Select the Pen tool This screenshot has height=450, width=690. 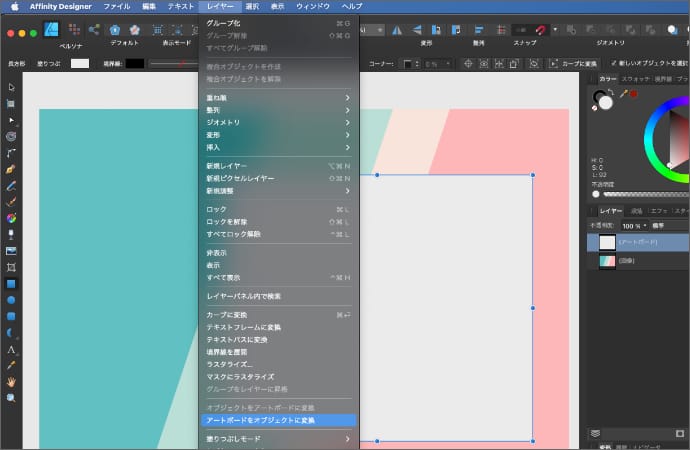[11, 170]
